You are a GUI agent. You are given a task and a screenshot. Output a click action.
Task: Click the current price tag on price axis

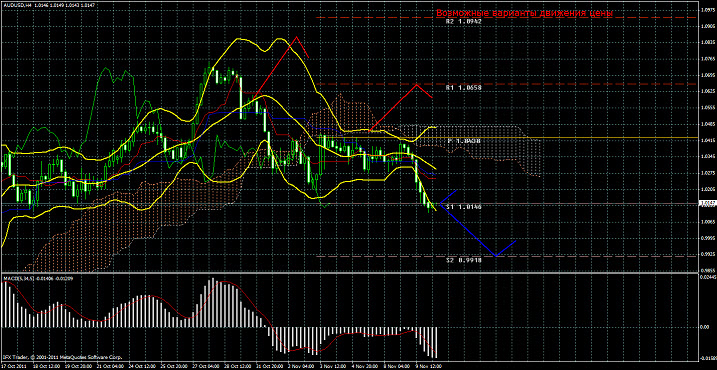pyautogui.click(x=708, y=203)
